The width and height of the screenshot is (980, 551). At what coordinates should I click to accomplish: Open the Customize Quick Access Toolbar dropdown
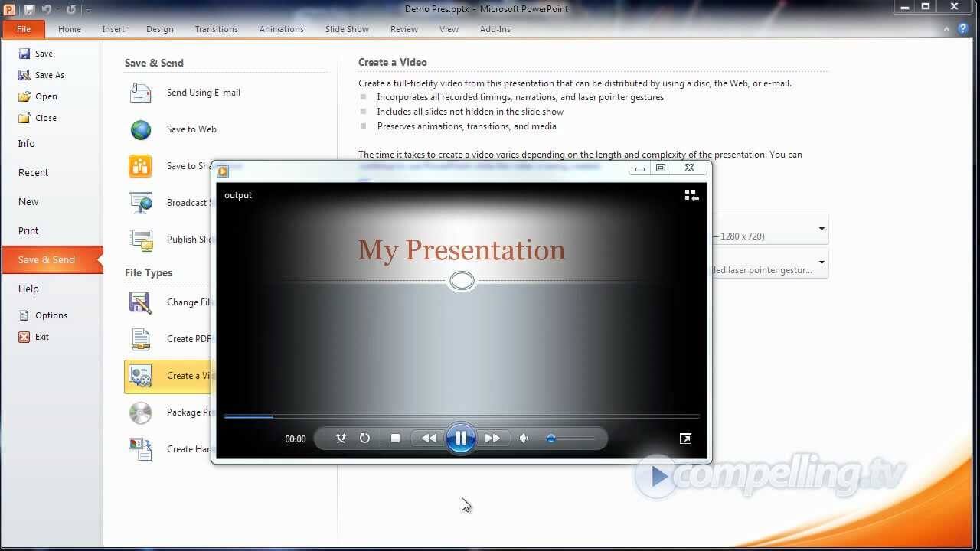tap(87, 10)
